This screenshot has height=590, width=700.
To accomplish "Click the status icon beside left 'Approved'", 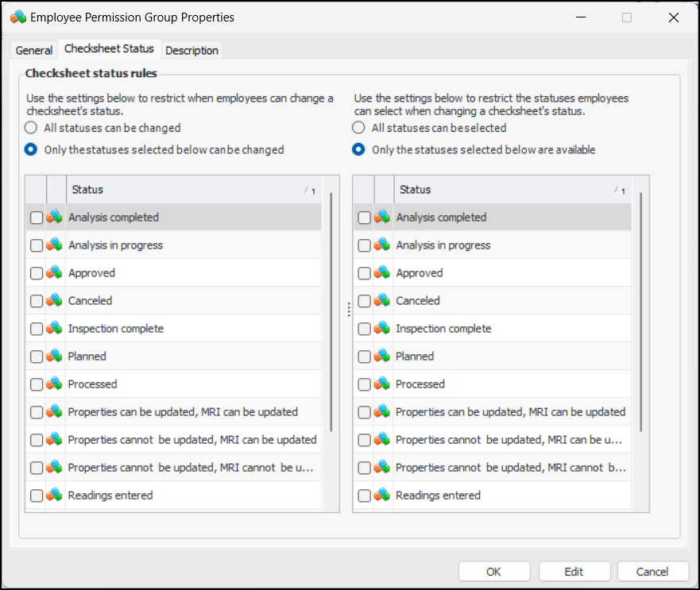I will click(55, 272).
